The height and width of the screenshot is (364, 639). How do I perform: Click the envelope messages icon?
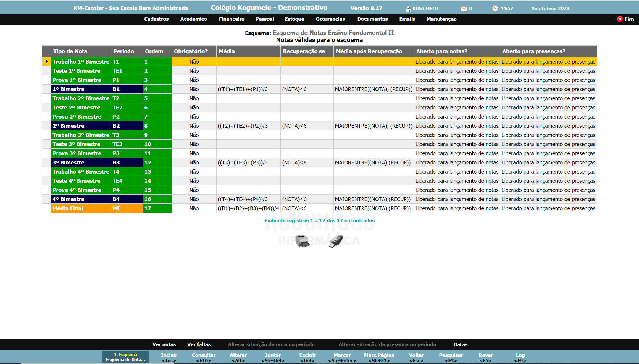[464, 9]
